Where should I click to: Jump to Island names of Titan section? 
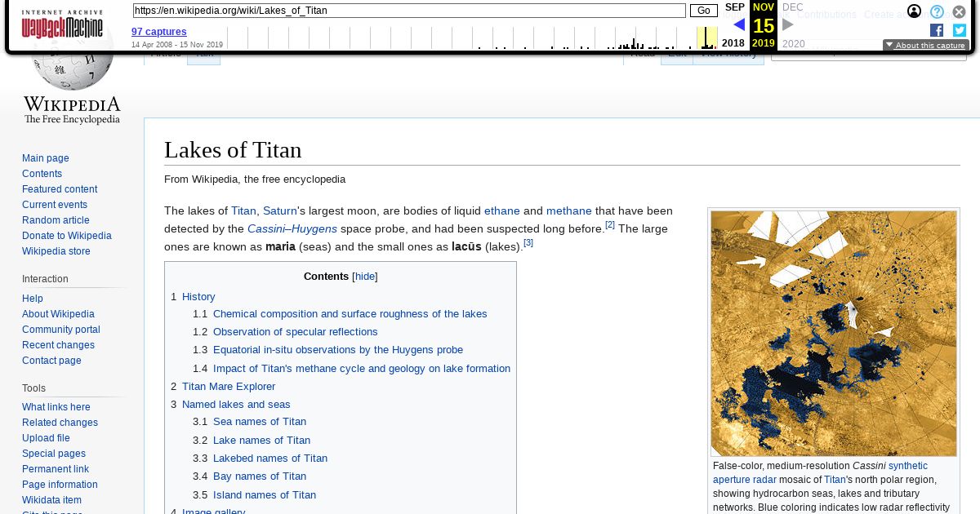tap(265, 495)
